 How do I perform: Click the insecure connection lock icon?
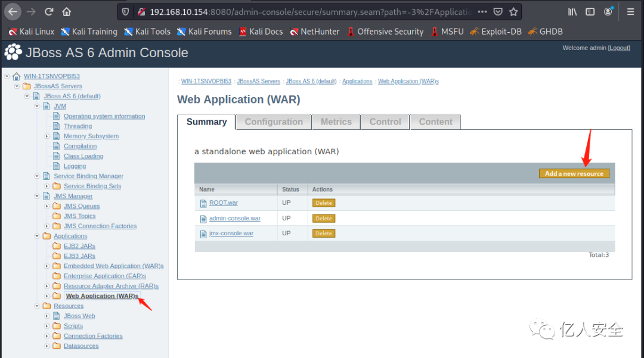point(142,12)
